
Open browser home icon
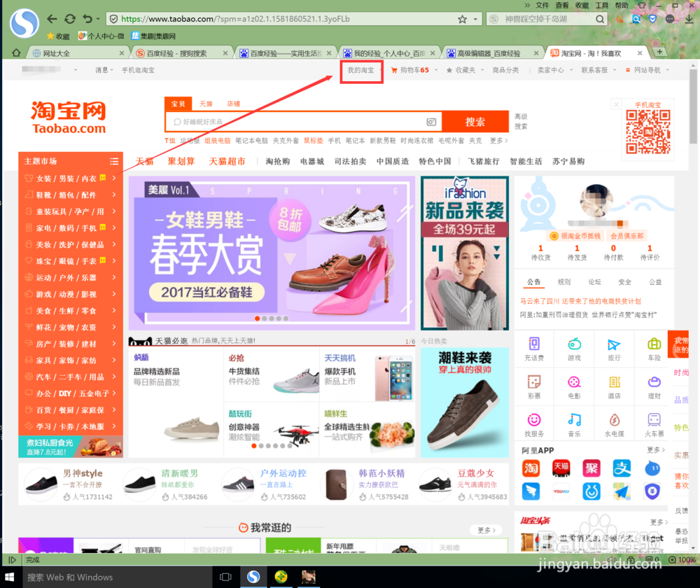tap(16, 52)
